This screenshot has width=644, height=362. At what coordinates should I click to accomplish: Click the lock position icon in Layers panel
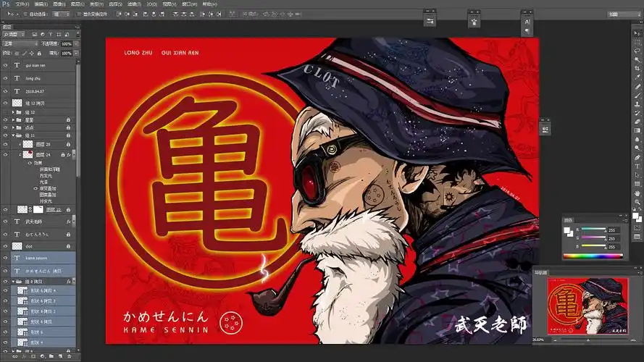coord(32,54)
